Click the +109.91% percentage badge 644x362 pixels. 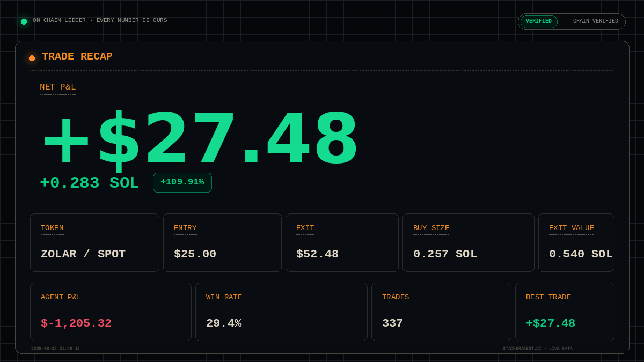[x=182, y=182]
